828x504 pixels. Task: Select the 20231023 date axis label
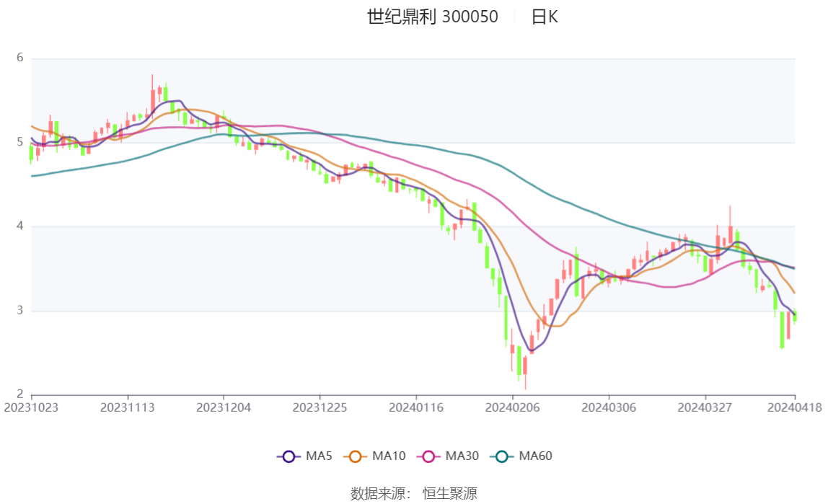[x=31, y=408]
